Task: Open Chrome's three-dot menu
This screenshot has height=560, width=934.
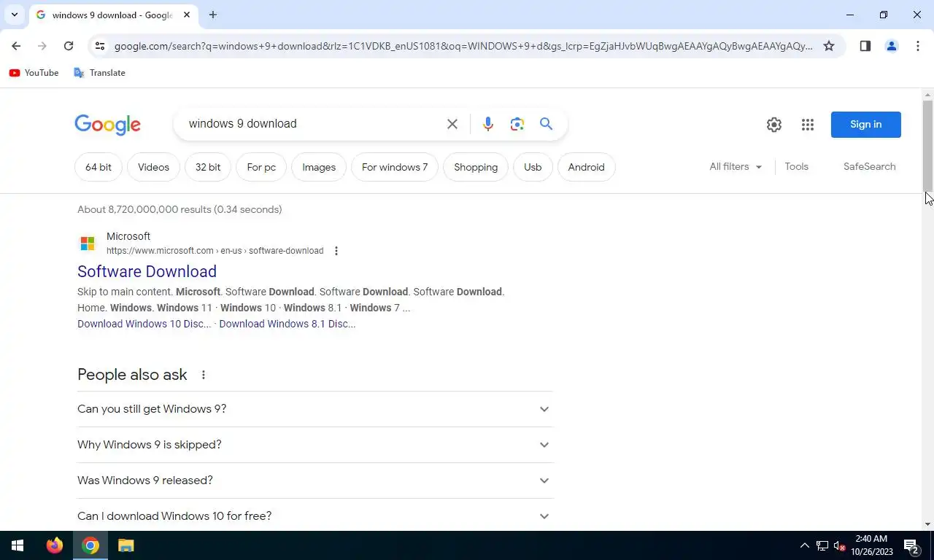Action: point(918,46)
